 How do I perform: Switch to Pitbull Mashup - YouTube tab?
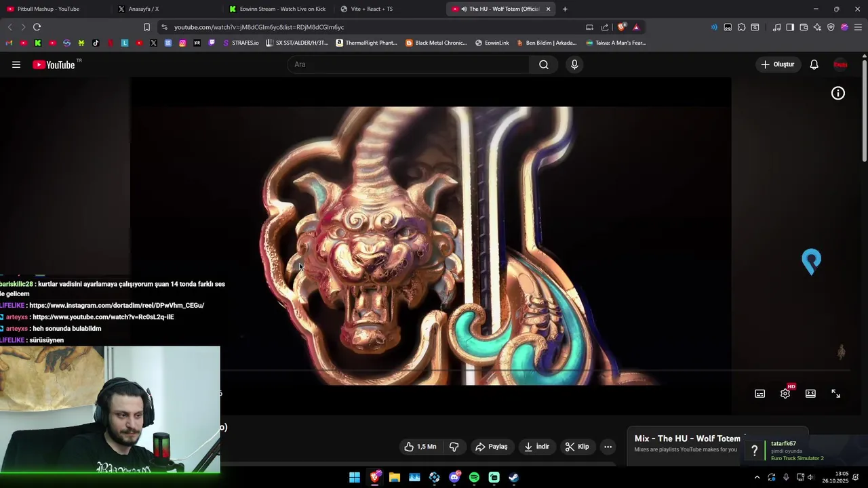[x=54, y=9]
